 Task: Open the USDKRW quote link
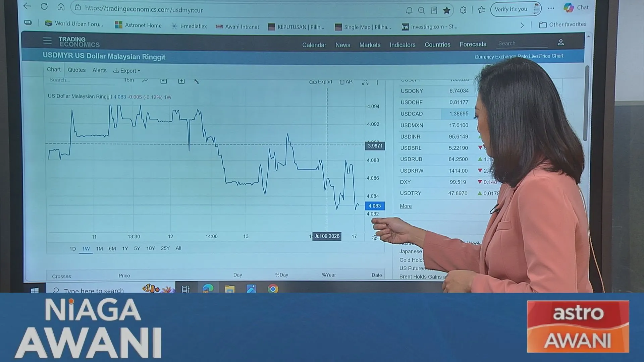[412, 171]
